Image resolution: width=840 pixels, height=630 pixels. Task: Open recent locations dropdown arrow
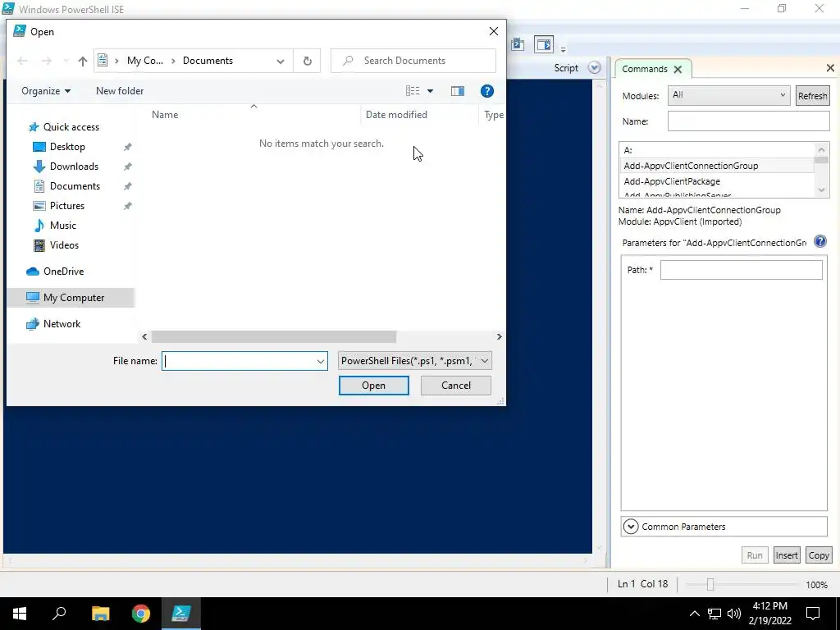[66, 61]
